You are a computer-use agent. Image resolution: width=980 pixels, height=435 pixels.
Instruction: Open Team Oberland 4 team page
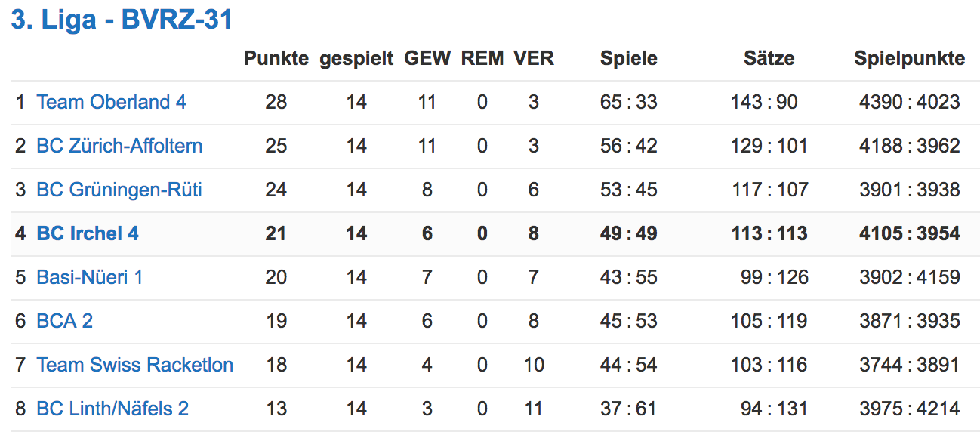tap(112, 102)
